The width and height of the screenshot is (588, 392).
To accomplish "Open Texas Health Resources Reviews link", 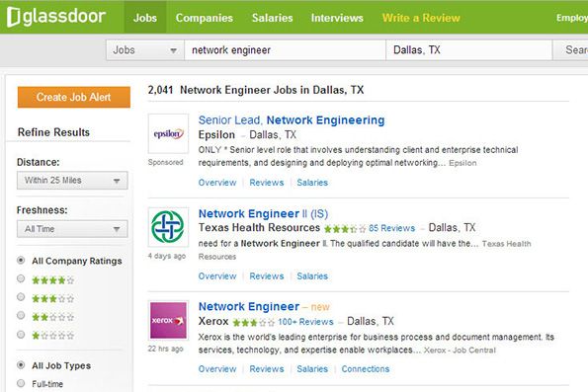I will (267, 276).
